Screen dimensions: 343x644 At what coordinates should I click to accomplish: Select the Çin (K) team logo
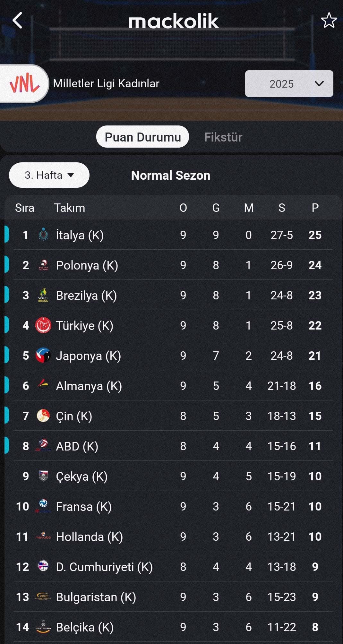tap(43, 416)
